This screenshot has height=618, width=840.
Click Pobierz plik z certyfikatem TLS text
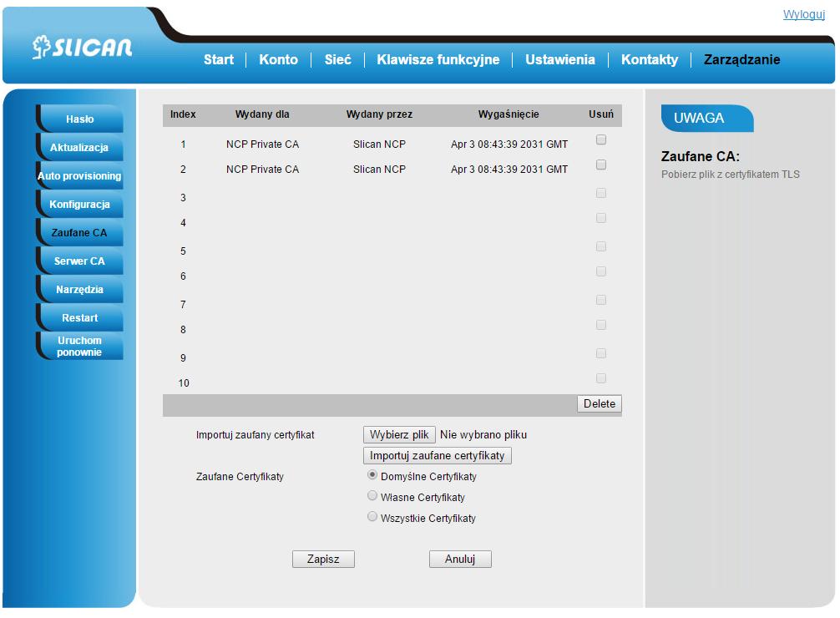730,175
